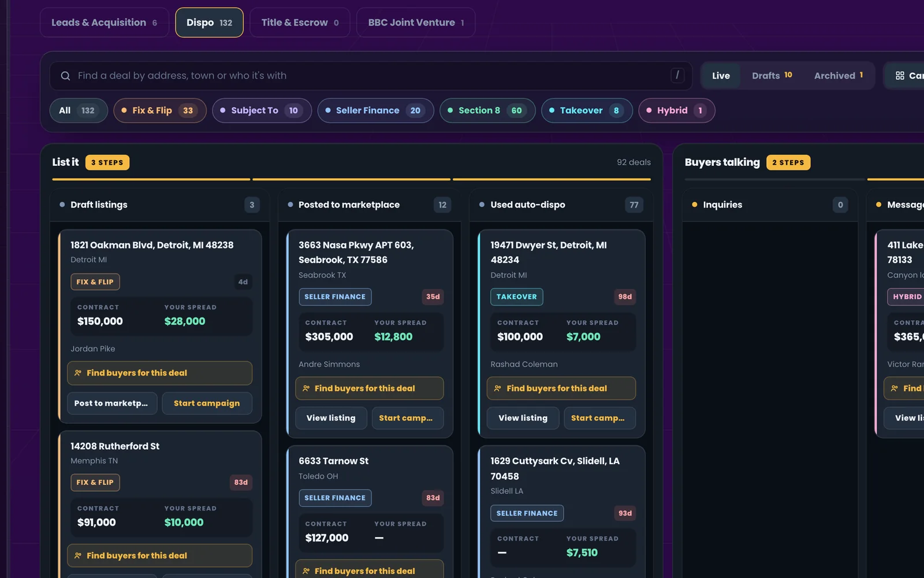Select the Dispo tab

coord(209,23)
